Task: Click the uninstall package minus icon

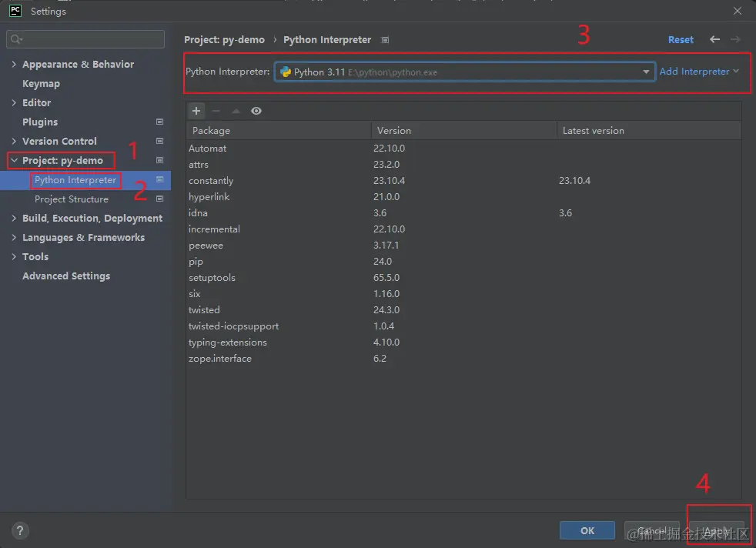Action: tap(216, 111)
